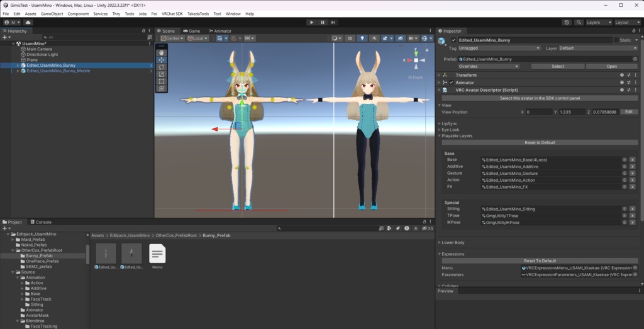Select the Move tool in Scene overlay

pyautogui.click(x=162, y=60)
